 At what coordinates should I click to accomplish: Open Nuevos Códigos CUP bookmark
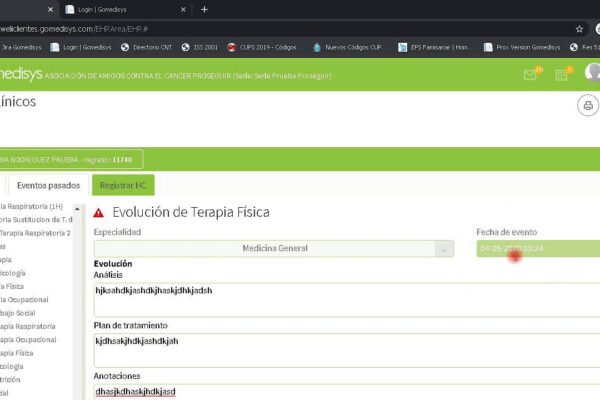point(348,47)
